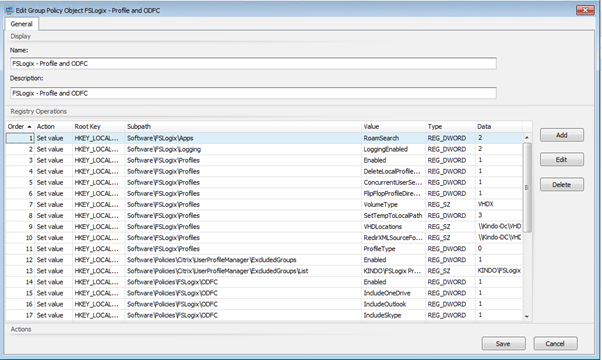This screenshot has width=602, height=360.
Task: Select the IncludeSkype value row
Action: click(264, 315)
